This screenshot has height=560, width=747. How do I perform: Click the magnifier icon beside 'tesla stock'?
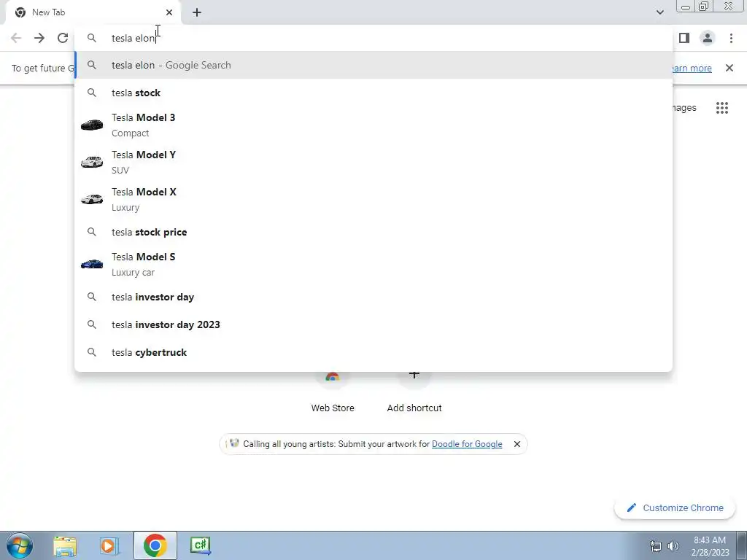(92, 93)
